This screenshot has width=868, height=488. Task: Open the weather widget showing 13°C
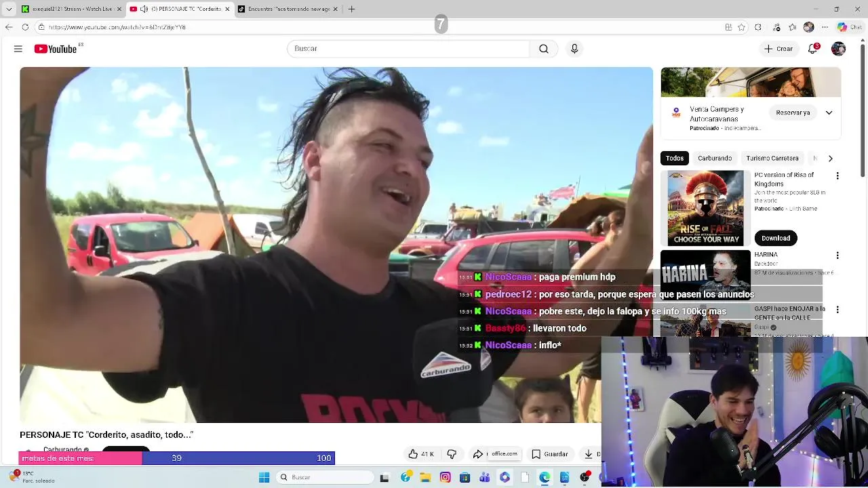31,477
